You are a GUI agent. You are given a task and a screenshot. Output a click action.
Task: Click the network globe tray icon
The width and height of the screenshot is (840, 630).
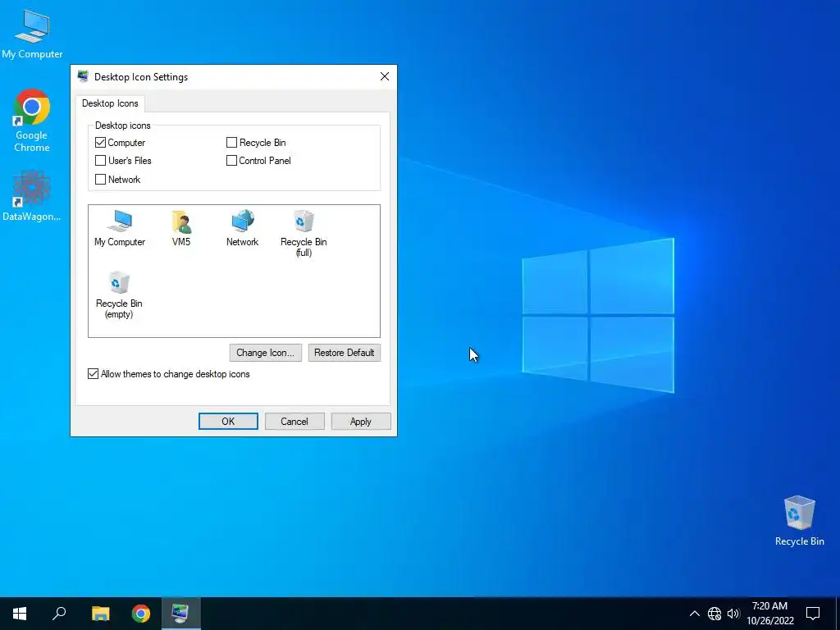[x=714, y=614]
